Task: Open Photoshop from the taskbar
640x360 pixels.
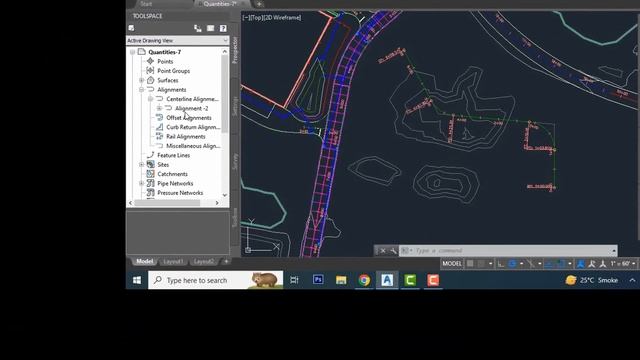Action: [318, 280]
